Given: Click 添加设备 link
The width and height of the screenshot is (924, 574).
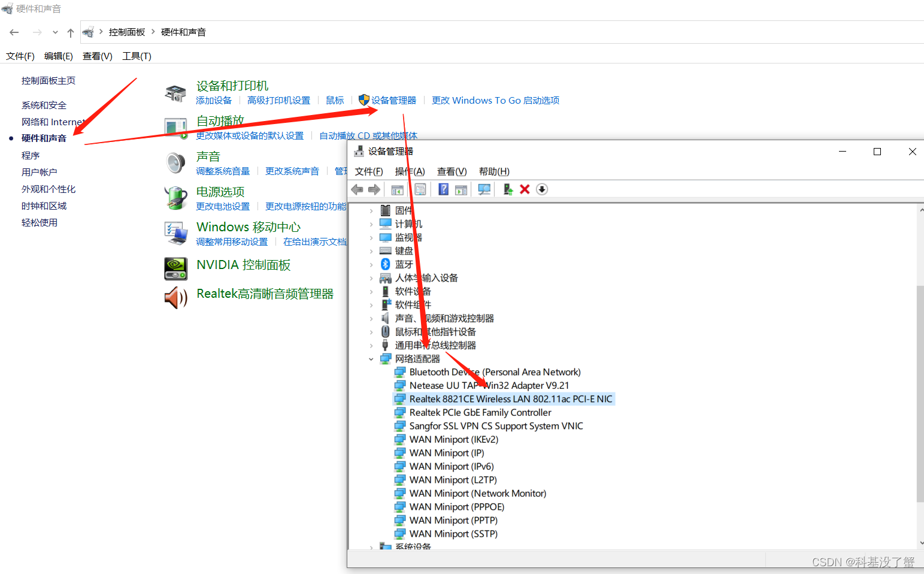Looking at the screenshot, I should (x=214, y=101).
